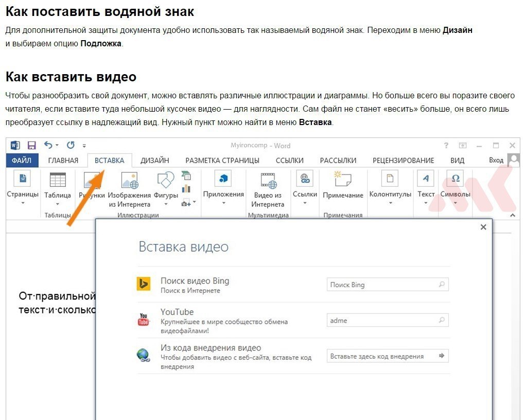Click the Bing search magnifier icon
This screenshot has height=420, width=525.
(442, 284)
